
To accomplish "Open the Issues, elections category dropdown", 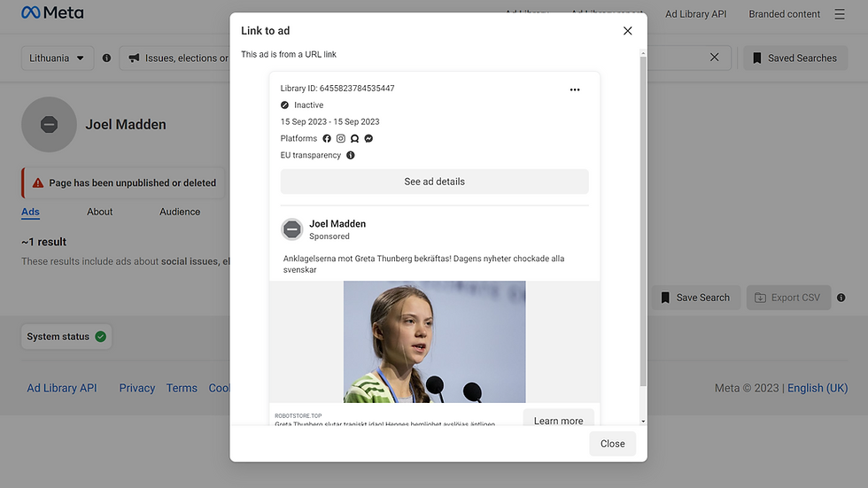I will 177,58.
